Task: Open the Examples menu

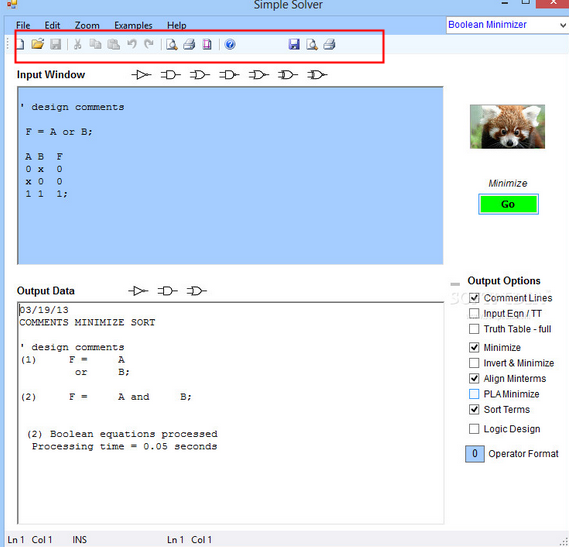Action: pos(133,25)
